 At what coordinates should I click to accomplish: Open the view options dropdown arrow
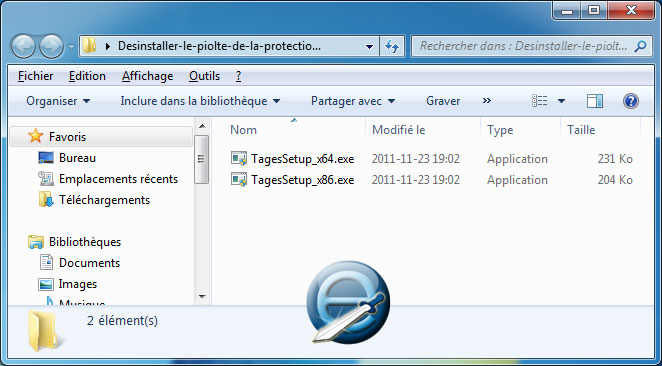(561, 101)
